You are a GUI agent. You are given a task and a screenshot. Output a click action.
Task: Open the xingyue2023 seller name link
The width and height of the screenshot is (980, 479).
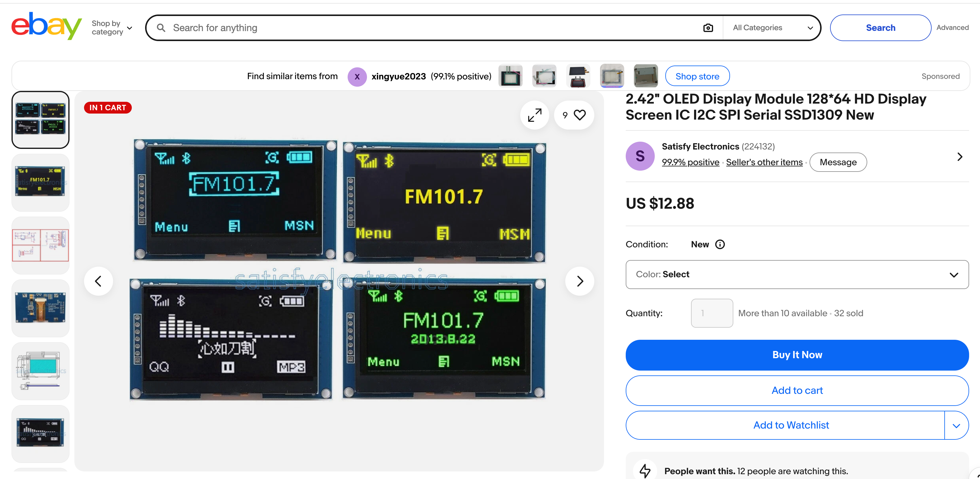(x=399, y=76)
